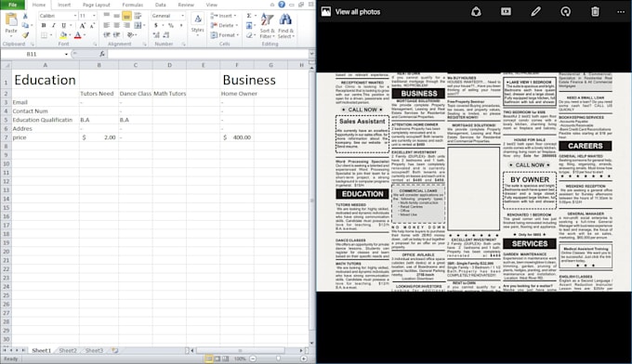Viewport: 632px width, 364px height.
Task: Open the General number format dropdown
Action: pos(182,16)
